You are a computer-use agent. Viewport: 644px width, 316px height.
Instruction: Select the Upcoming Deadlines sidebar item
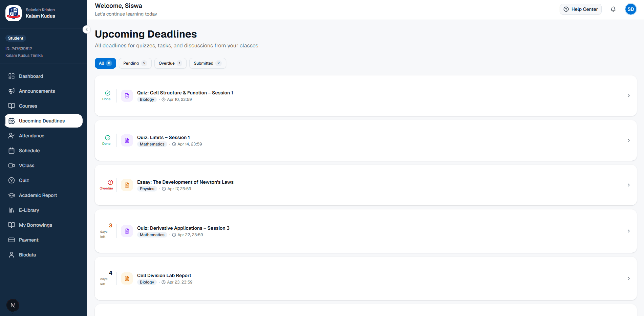tap(44, 121)
